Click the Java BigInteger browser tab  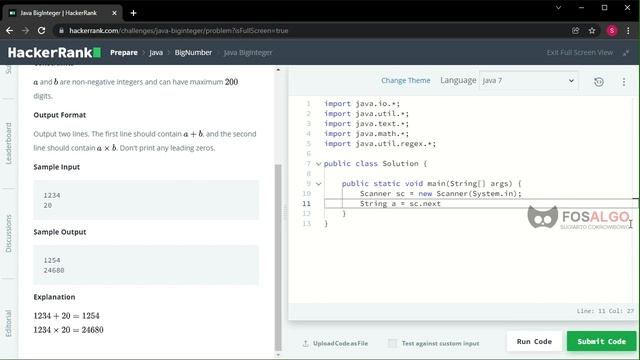(x=62, y=13)
